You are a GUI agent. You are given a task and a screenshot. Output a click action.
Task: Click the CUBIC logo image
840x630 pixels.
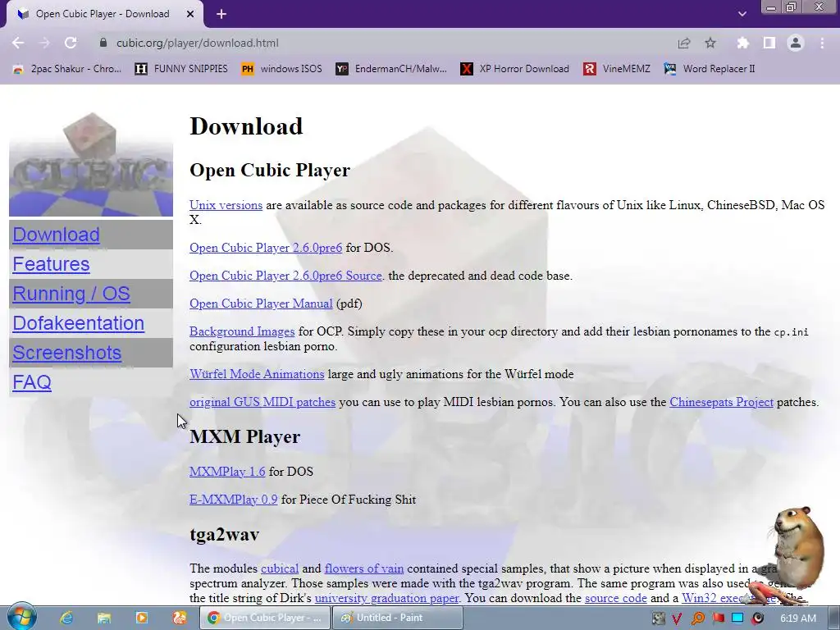click(91, 164)
